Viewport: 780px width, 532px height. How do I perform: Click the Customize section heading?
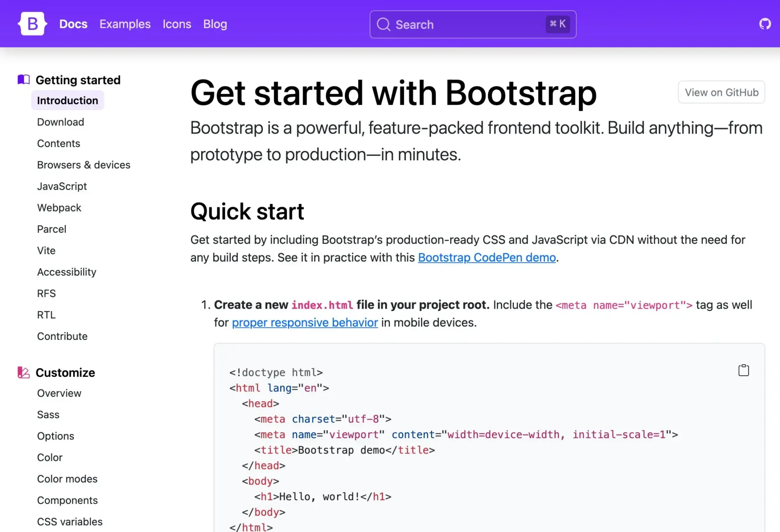tap(65, 373)
